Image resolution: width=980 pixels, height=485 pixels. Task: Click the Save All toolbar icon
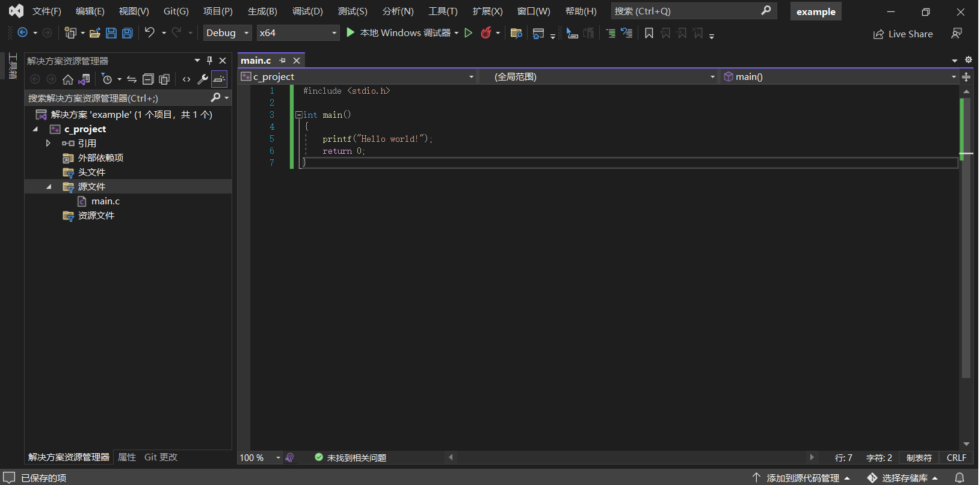[128, 33]
